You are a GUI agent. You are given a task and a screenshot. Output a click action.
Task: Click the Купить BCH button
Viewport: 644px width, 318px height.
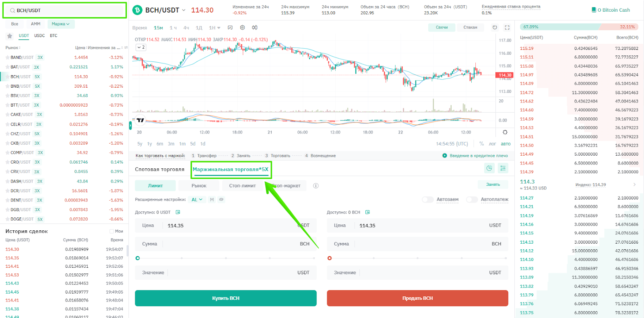pyautogui.click(x=226, y=298)
